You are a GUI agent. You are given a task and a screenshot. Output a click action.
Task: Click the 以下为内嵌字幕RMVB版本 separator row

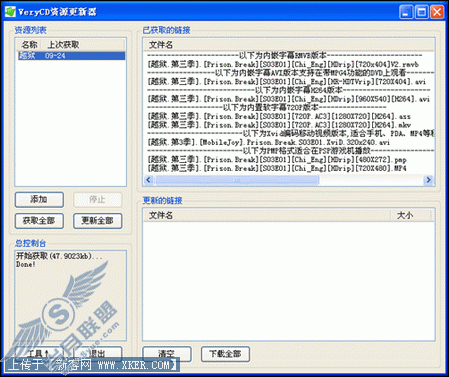pyautogui.click(x=285, y=55)
